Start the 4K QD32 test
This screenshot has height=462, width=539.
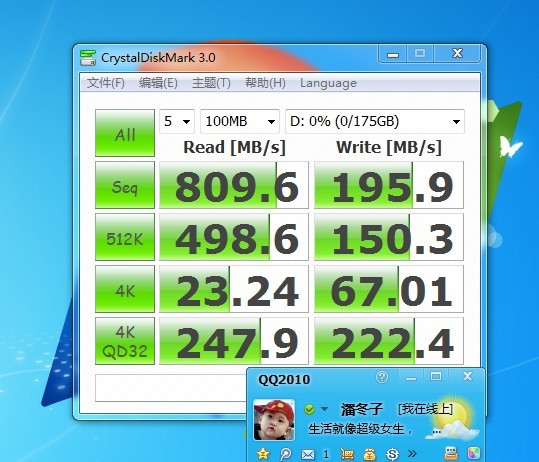tap(125, 341)
